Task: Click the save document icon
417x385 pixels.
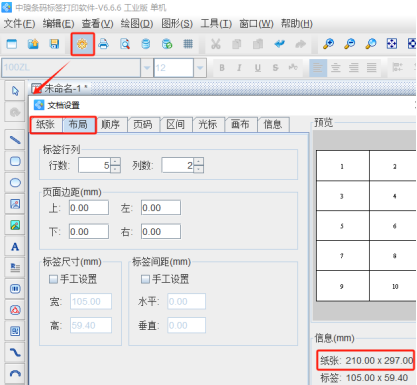Action: [x=54, y=44]
